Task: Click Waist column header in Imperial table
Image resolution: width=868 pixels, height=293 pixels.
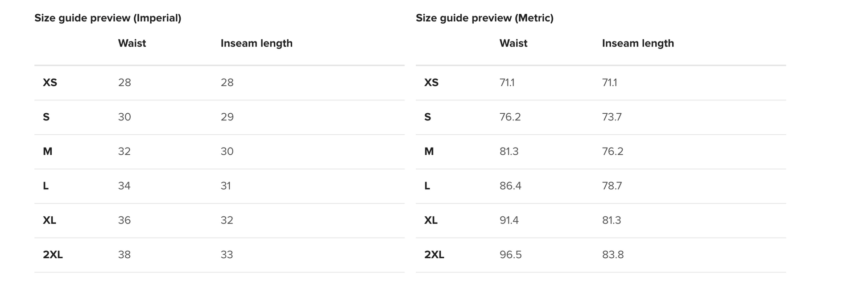Action: (132, 43)
